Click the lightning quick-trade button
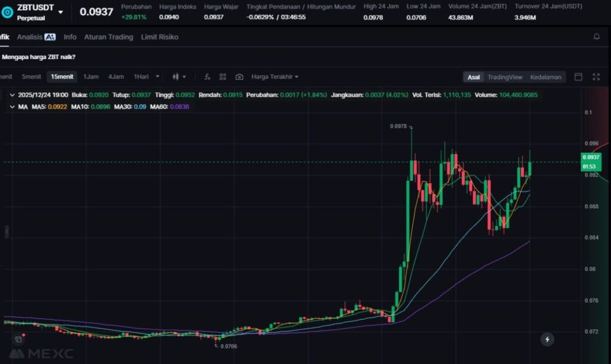611x364 pixels. [547, 340]
